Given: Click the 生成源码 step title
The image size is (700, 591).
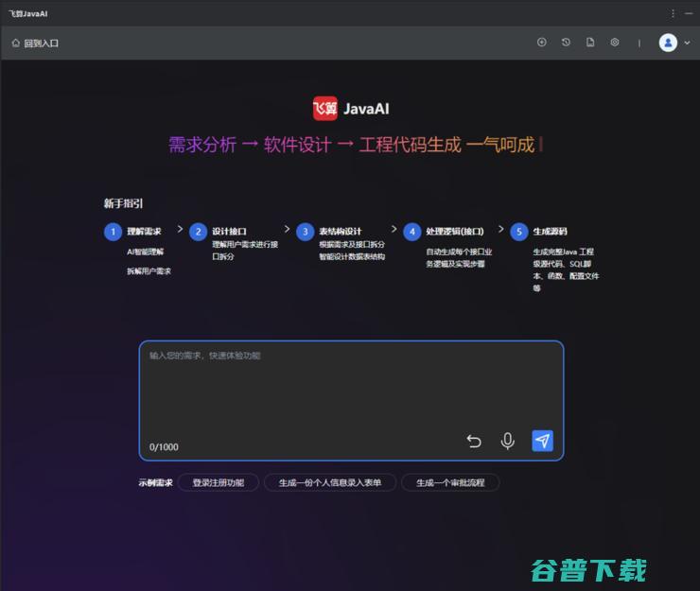Looking at the screenshot, I should pyautogui.click(x=550, y=232).
